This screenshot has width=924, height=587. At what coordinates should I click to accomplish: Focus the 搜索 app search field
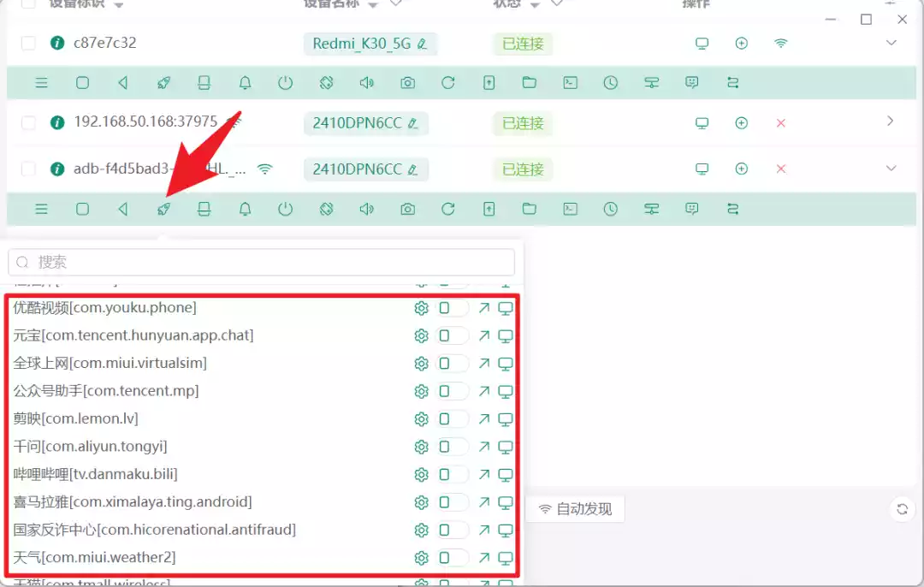[261, 262]
